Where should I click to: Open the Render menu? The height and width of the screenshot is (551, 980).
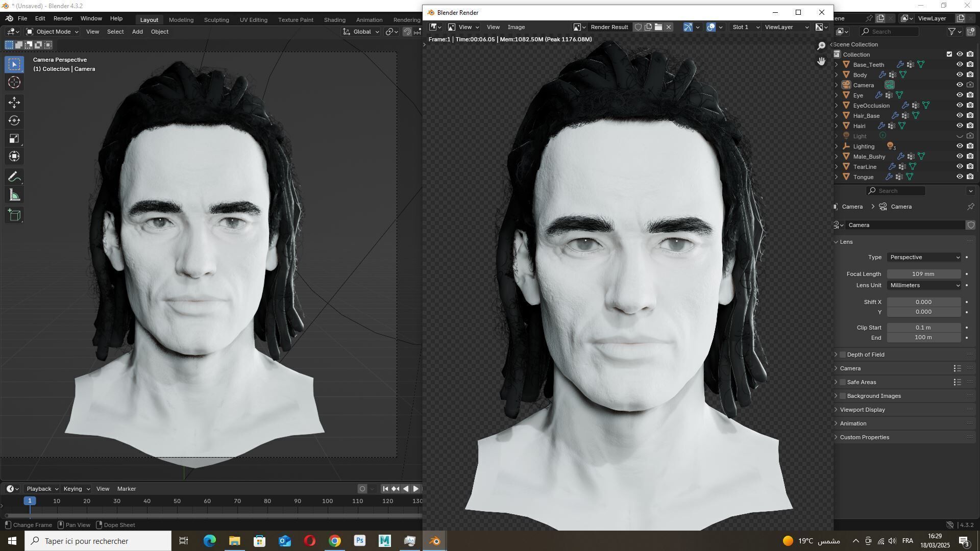point(63,18)
